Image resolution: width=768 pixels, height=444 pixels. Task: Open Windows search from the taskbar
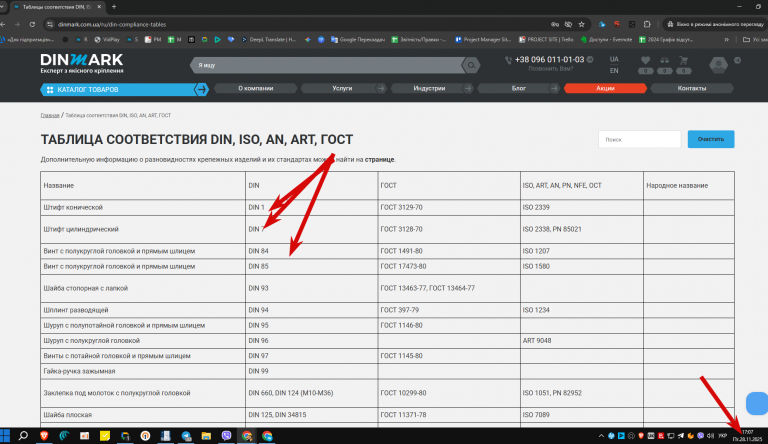tap(23, 436)
